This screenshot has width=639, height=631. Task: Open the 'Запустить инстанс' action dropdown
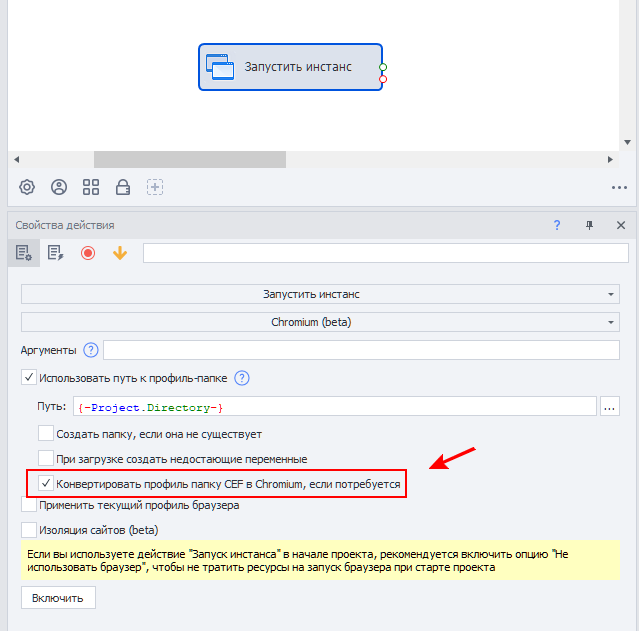coord(320,294)
